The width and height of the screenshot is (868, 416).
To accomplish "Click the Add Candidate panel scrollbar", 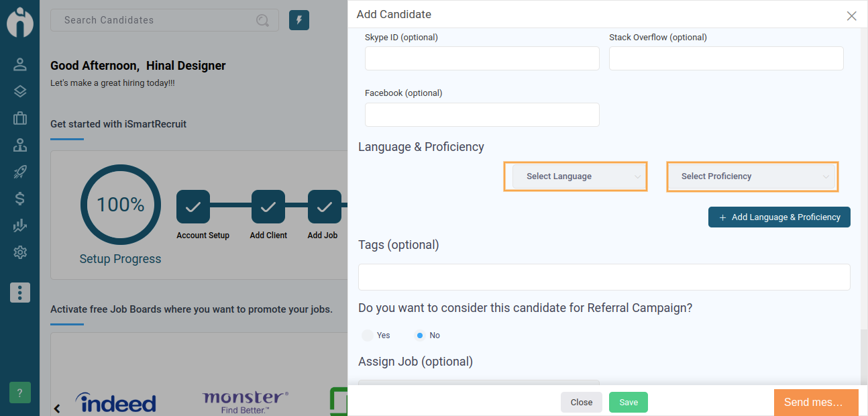I will coord(864,357).
